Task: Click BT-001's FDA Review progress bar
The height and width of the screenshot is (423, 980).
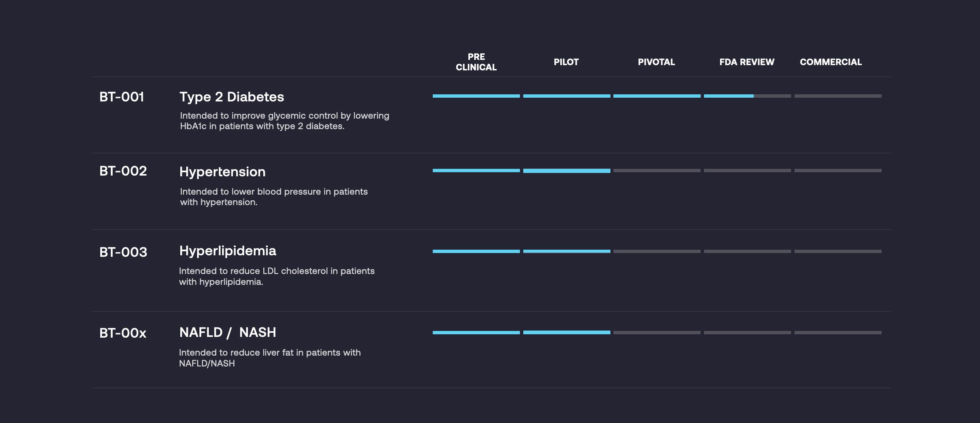Action: (747, 96)
